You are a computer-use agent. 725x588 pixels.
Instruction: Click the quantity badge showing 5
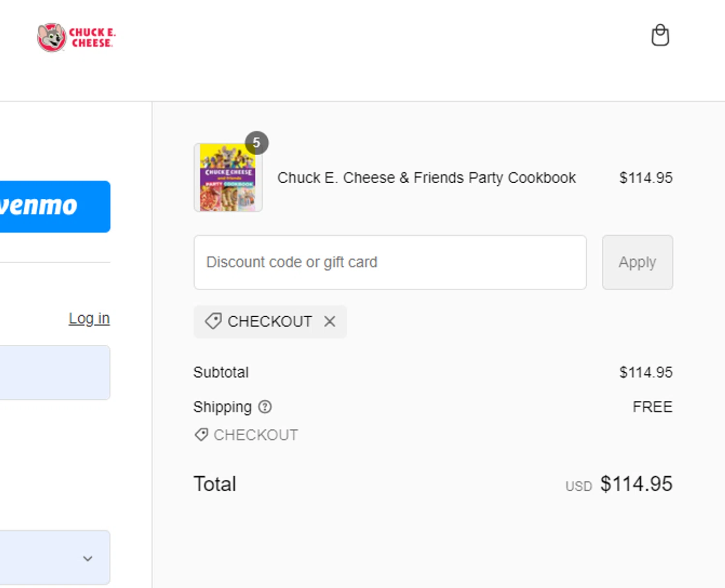pyautogui.click(x=257, y=143)
